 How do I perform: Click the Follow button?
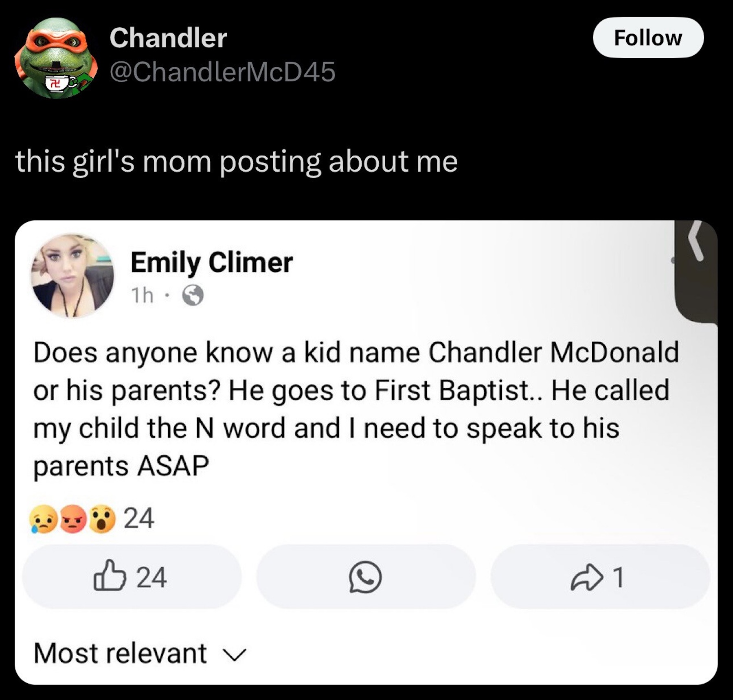648,38
